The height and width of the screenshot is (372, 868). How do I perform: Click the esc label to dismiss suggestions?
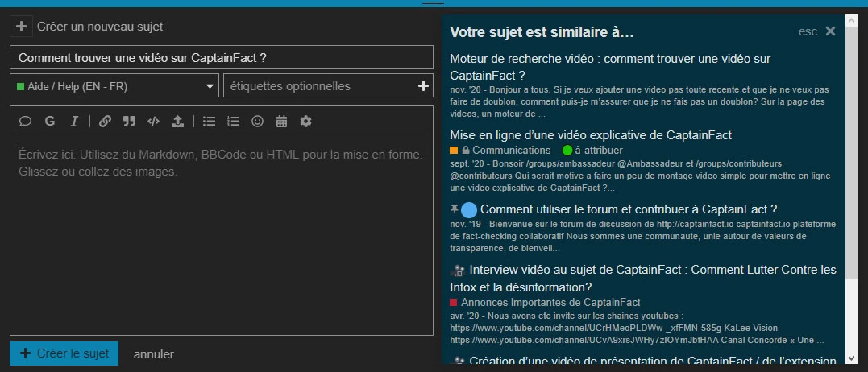pyautogui.click(x=807, y=31)
